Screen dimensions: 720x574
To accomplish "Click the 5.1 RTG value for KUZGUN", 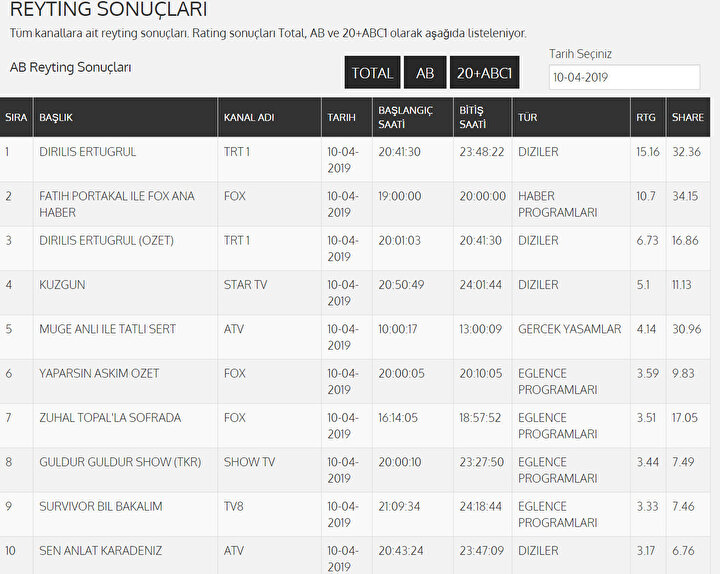I will point(643,285).
